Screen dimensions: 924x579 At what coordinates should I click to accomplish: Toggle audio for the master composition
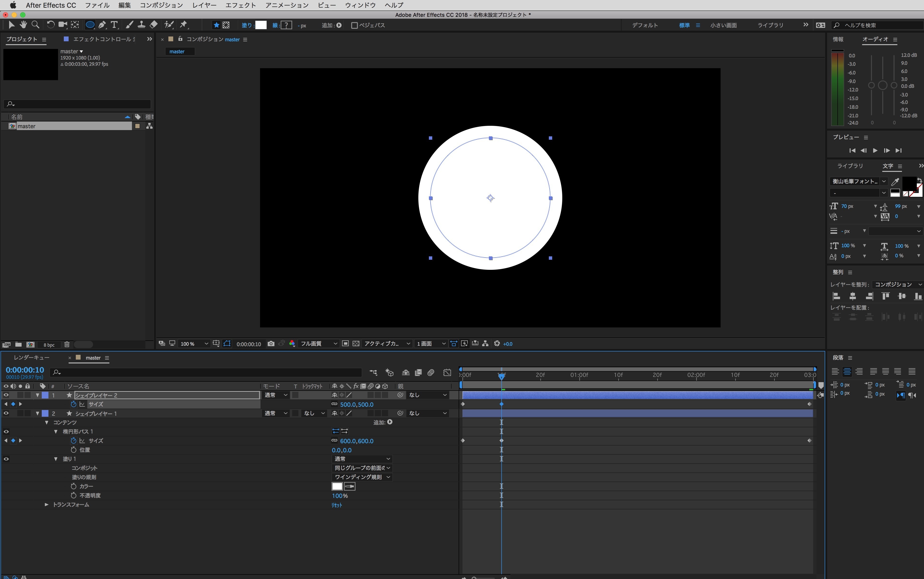pos(14,386)
